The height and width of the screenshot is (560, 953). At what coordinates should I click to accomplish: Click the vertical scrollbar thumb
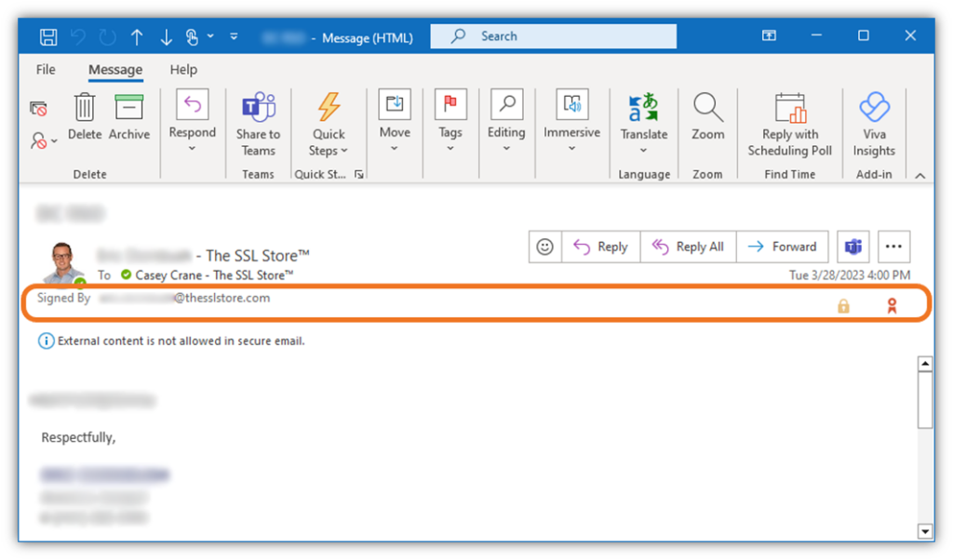(x=925, y=400)
